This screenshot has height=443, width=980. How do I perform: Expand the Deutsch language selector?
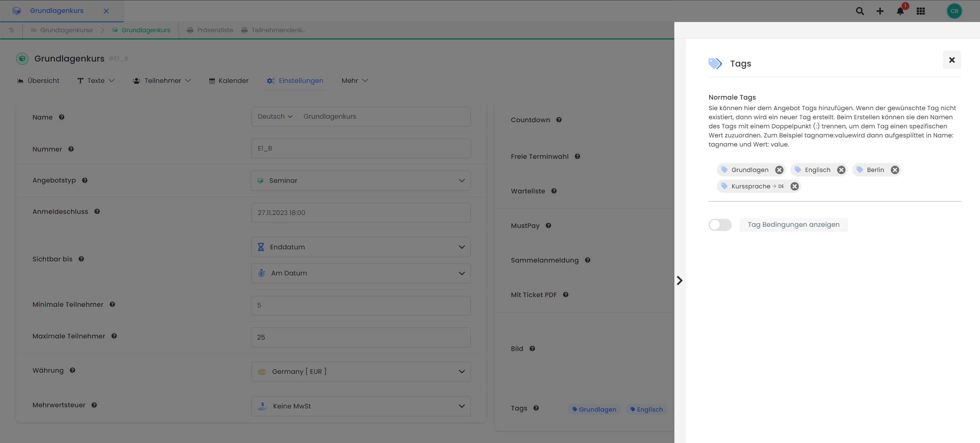[x=275, y=116]
